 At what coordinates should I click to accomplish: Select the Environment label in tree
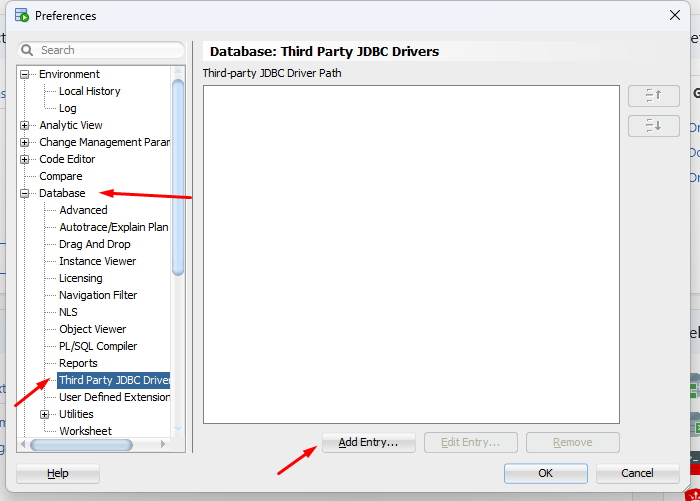(69, 74)
